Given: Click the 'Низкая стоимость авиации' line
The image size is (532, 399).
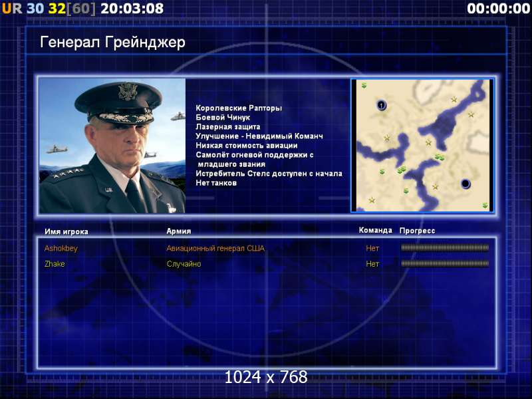Looking at the screenshot, I should 247,146.
